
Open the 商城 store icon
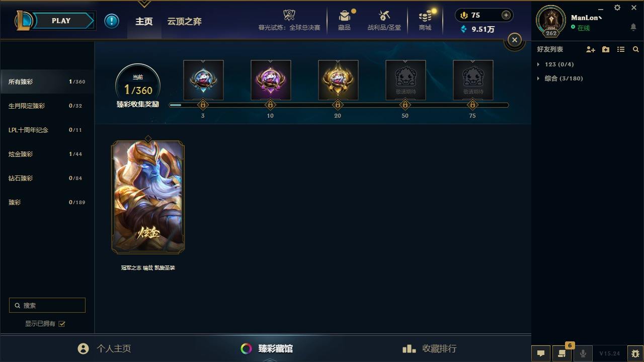(x=425, y=20)
